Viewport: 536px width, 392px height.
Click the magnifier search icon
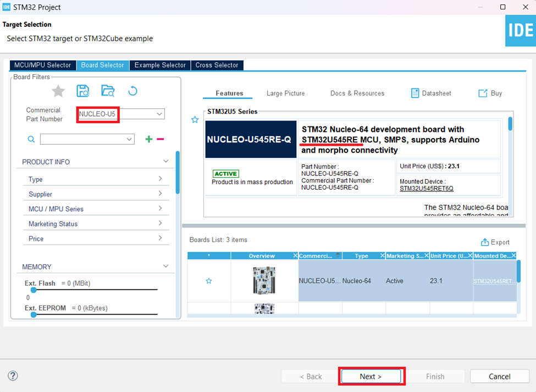pos(31,139)
